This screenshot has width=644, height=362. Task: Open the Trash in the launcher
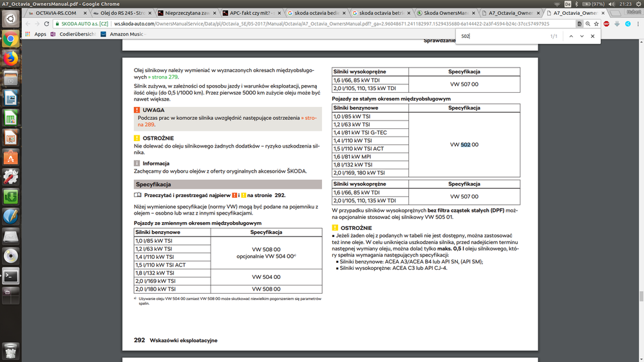(x=10, y=350)
